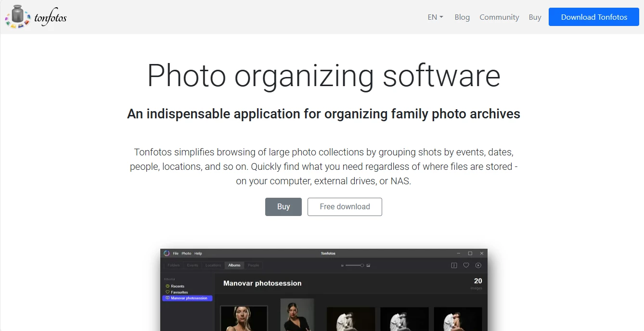This screenshot has height=331, width=644.
Task: Switch to the Events tab
Action: coord(193,265)
